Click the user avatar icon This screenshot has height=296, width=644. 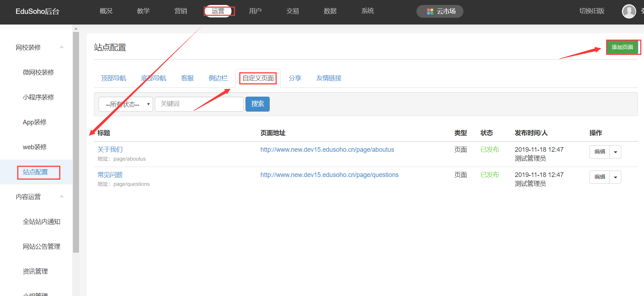629,11
